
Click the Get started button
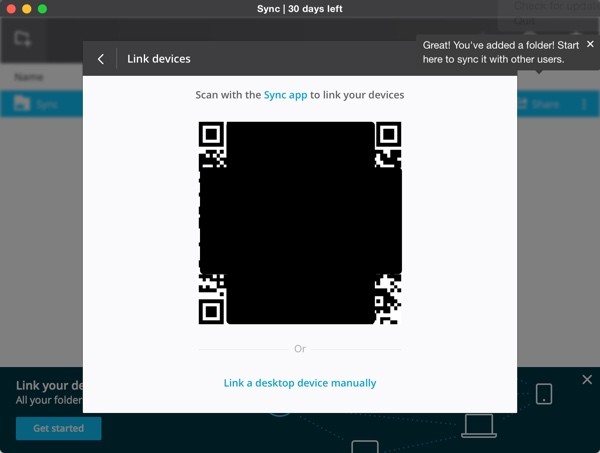[x=59, y=428]
